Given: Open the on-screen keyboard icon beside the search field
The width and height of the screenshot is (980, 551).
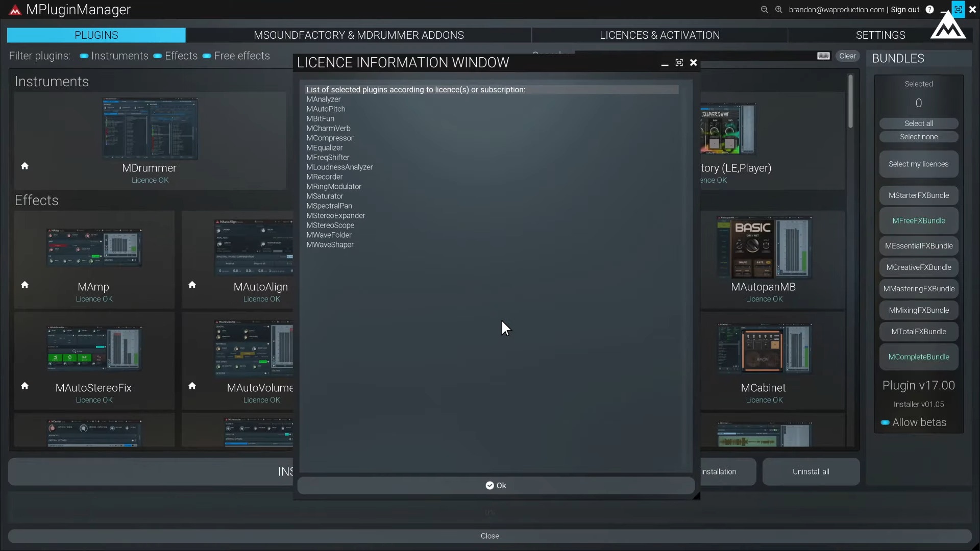Looking at the screenshot, I should [823, 56].
